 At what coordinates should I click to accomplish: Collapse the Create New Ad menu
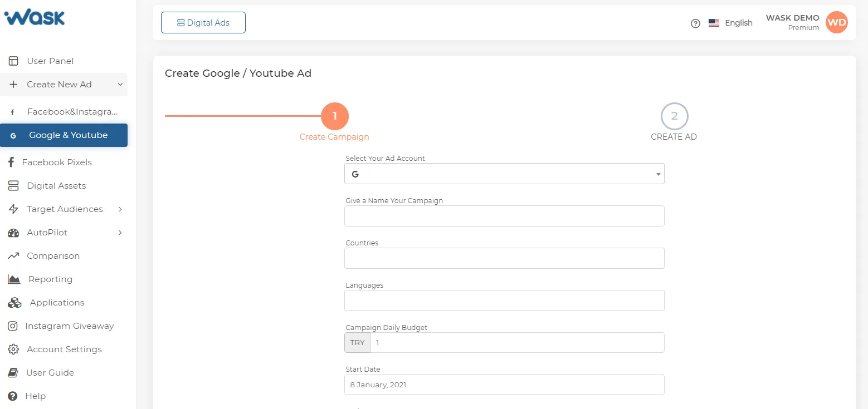(x=64, y=85)
